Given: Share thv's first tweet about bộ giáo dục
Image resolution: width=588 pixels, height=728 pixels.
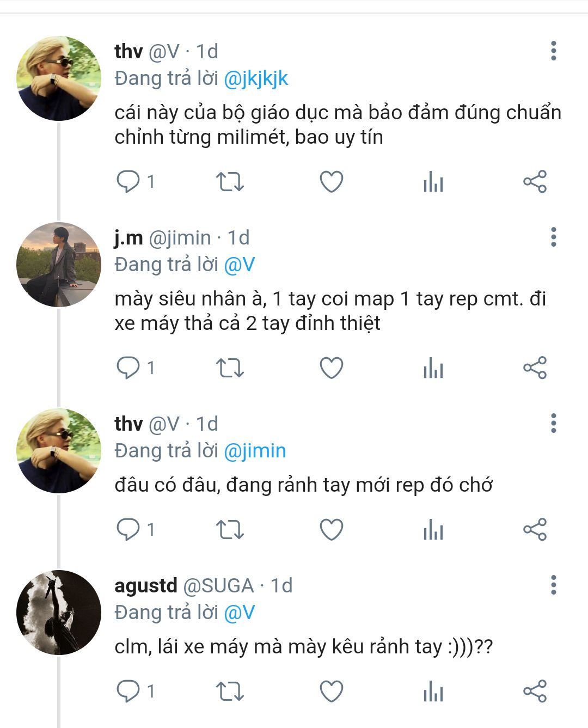Looking at the screenshot, I should tap(535, 182).
